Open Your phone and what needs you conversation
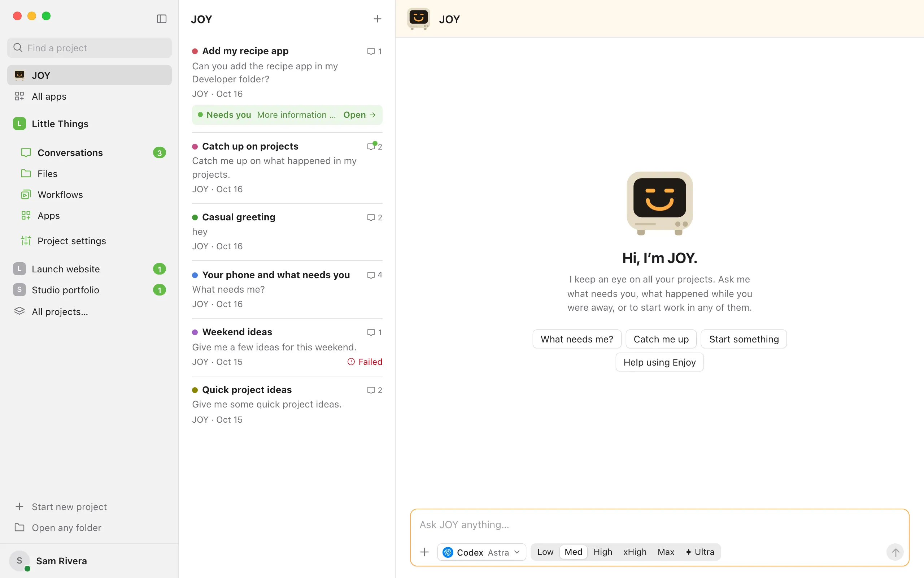The image size is (924, 578). click(x=287, y=289)
